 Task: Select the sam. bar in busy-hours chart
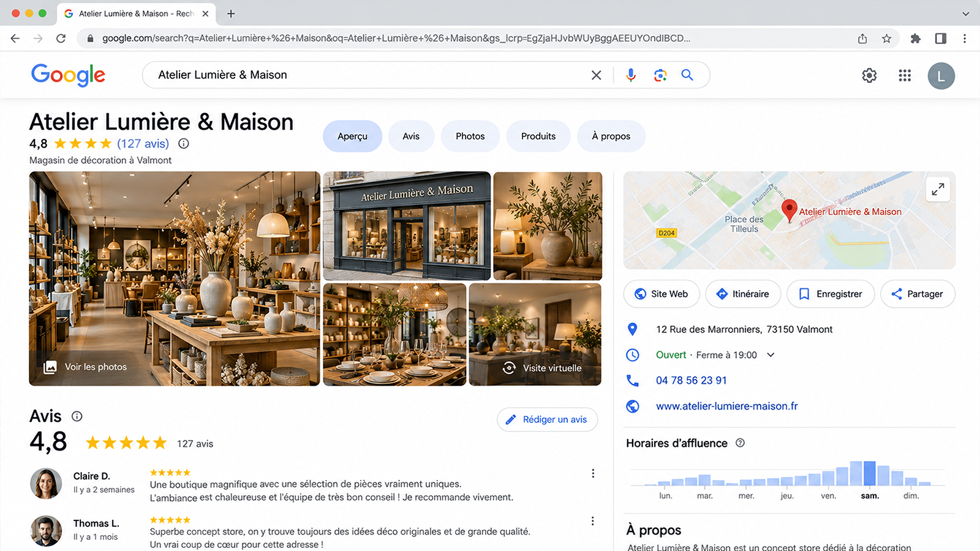pyautogui.click(x=869, y=473)
